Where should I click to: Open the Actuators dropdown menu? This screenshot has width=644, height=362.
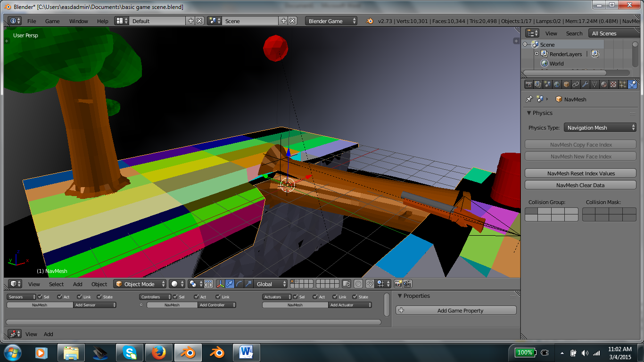click(277, 297)
